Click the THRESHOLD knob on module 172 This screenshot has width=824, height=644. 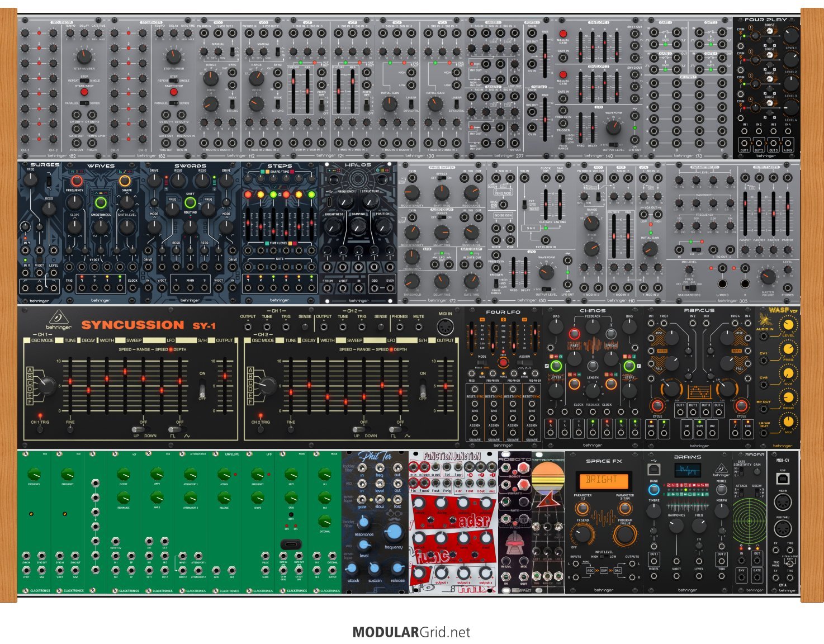click(x=412, y=282)
